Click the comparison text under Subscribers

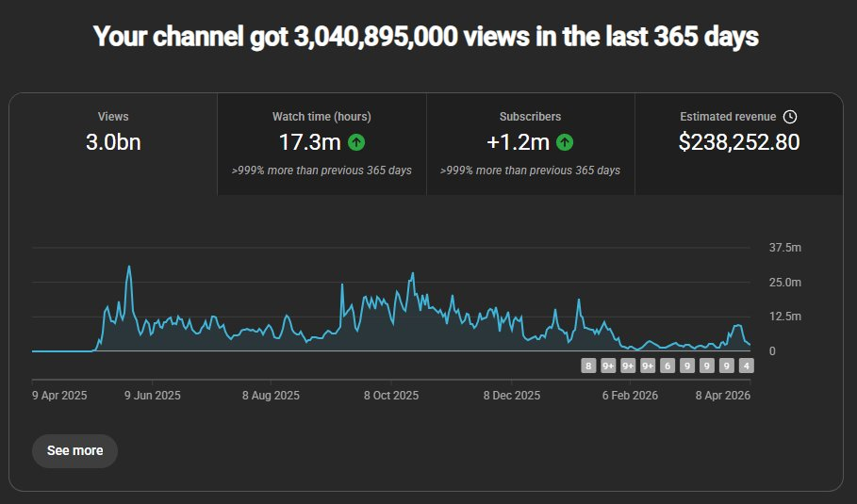pyautogui.click(x=530, y=171)
